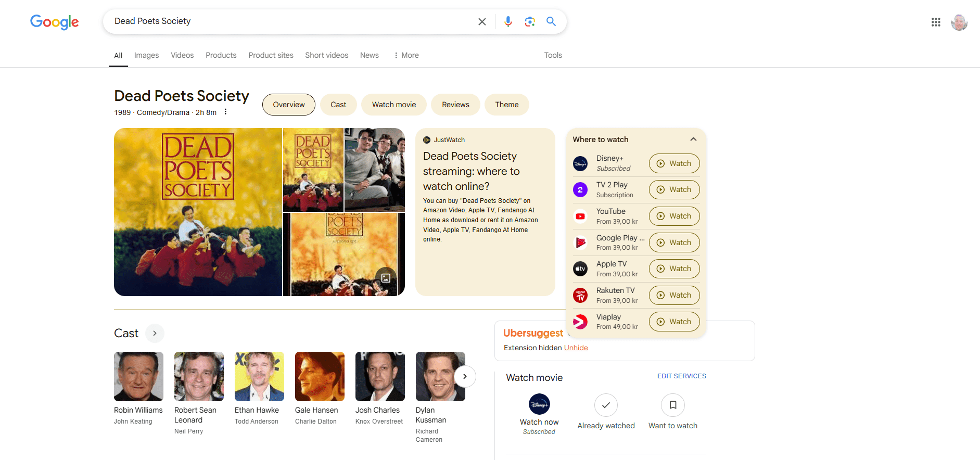The image size is (980, 460).
Task: Select the Overview chip
Action: click(x=289, y=105)
